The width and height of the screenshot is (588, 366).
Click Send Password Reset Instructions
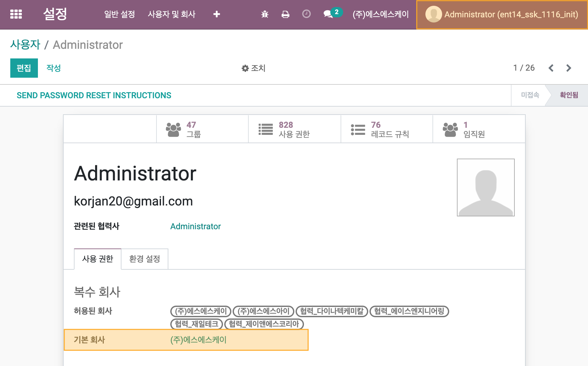pyautogui.click(x=94, y=95)
